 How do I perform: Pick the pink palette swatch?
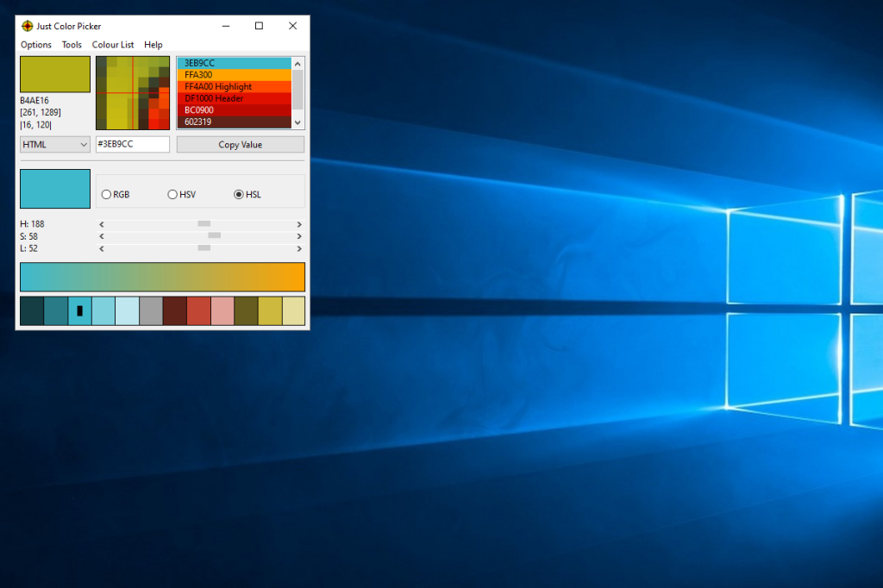[x=222, y=311]
